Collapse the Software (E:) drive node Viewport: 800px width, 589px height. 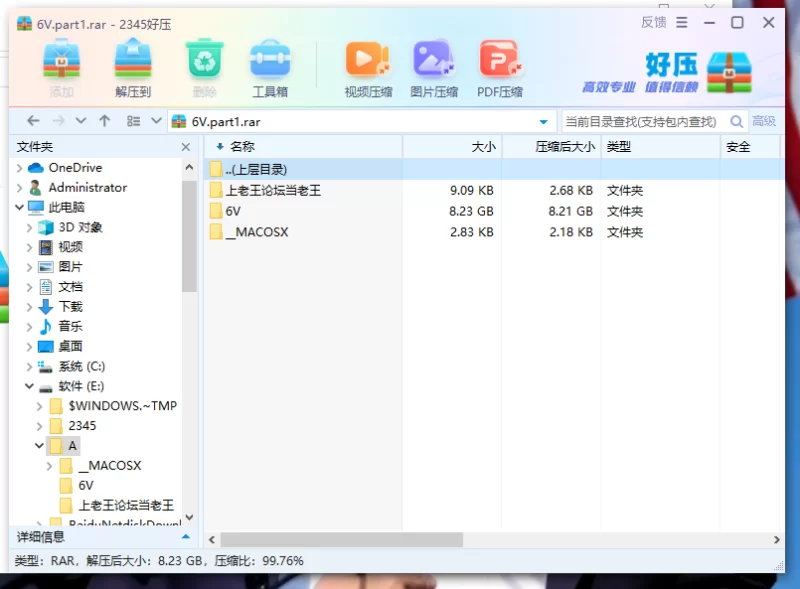click(x=29, y=386)
